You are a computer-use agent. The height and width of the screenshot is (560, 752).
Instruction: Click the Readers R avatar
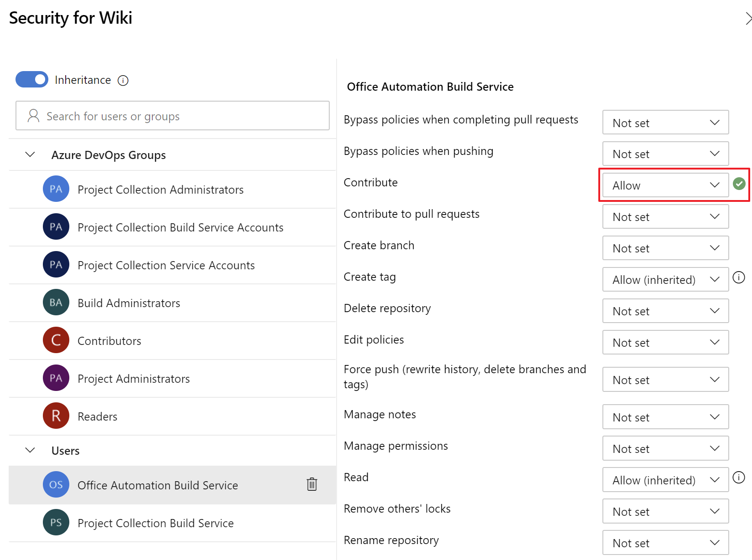56,416
